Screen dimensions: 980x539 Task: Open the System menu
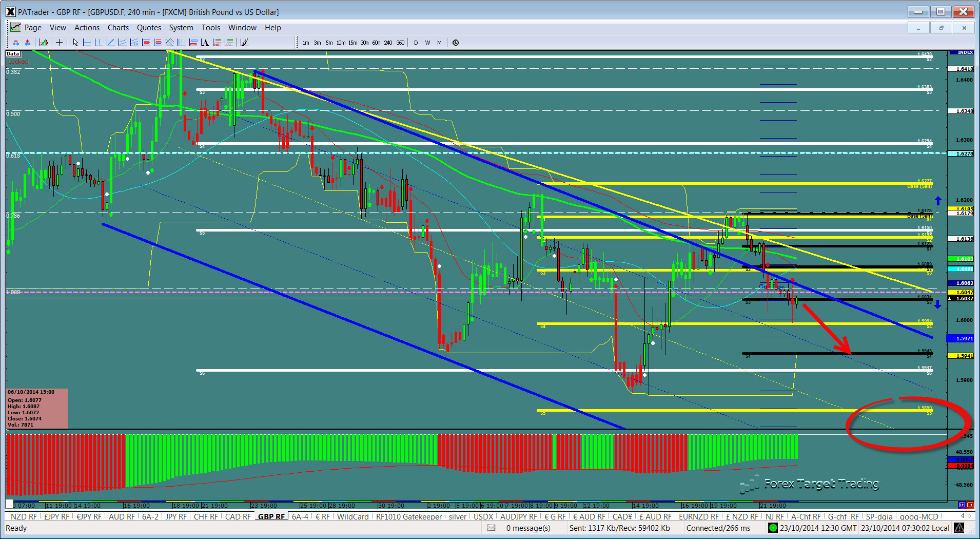181,28
